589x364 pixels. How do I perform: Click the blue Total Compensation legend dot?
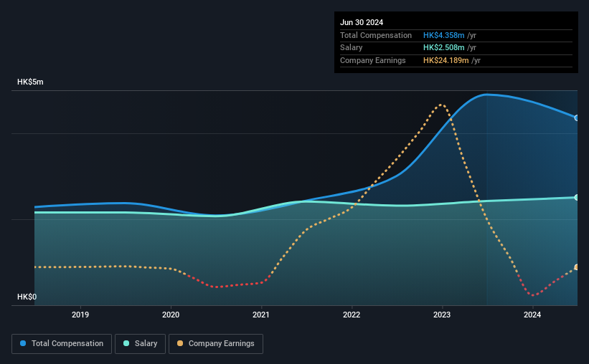[23, 343]
